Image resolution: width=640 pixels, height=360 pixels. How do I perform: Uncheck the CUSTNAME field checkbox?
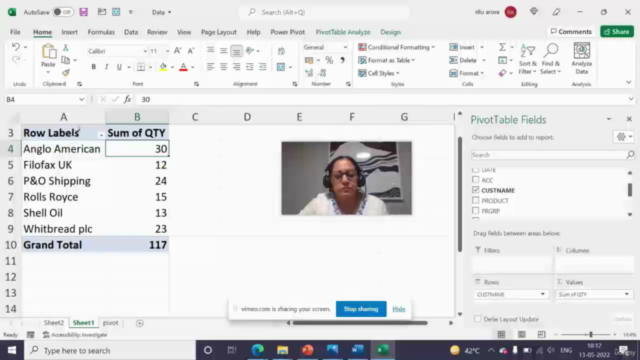476,190
